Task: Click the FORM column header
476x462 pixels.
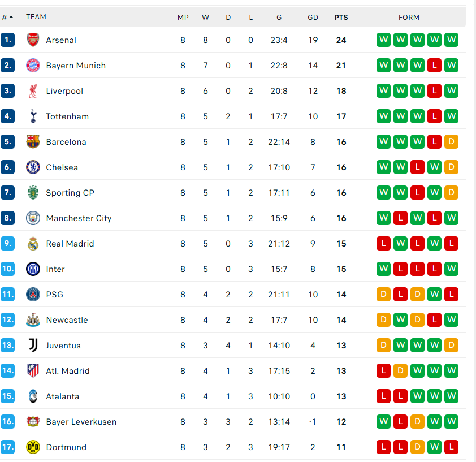Action: pyautogui.click(x=409, y=18)
